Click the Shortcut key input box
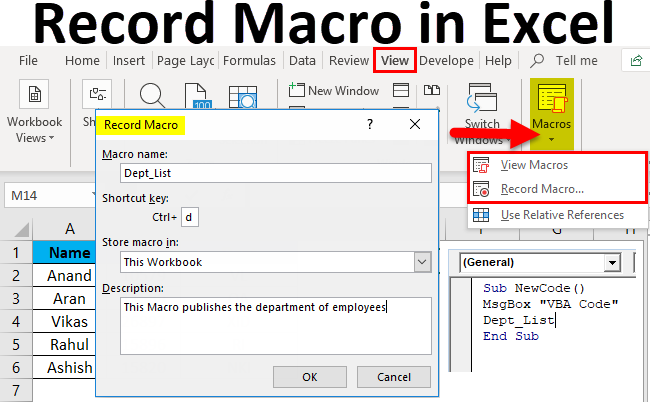The image size is (650, 402). tap(190, 217)
